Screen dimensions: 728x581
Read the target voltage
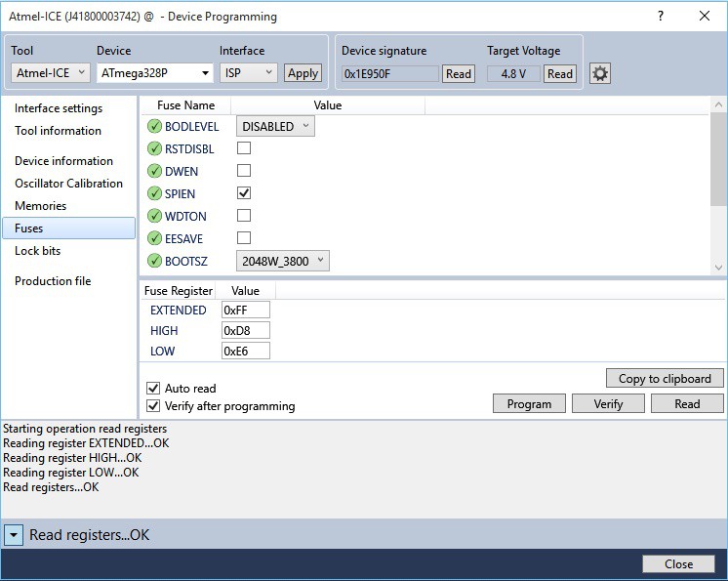(560, 73)
